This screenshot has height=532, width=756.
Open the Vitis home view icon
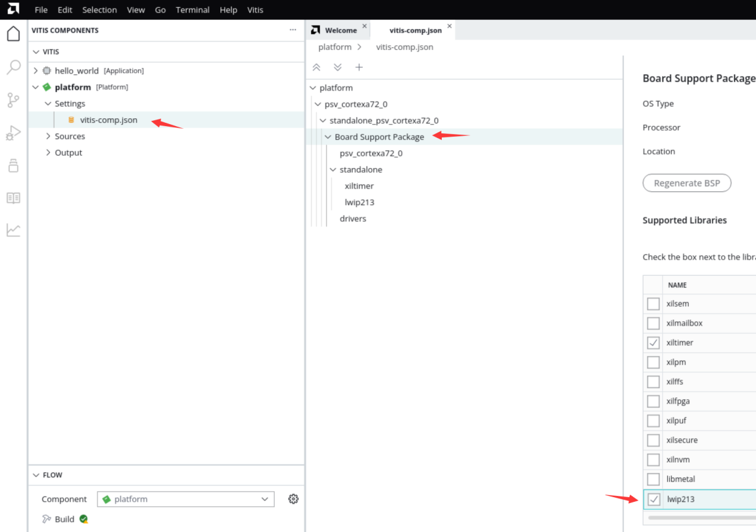click(x=14, y=34)
